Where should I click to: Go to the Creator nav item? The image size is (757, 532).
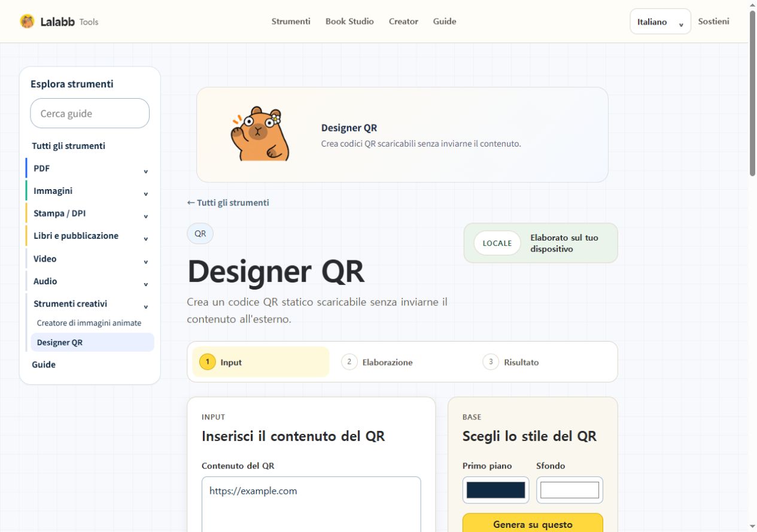pyautogui.click(x=403, y=22)
